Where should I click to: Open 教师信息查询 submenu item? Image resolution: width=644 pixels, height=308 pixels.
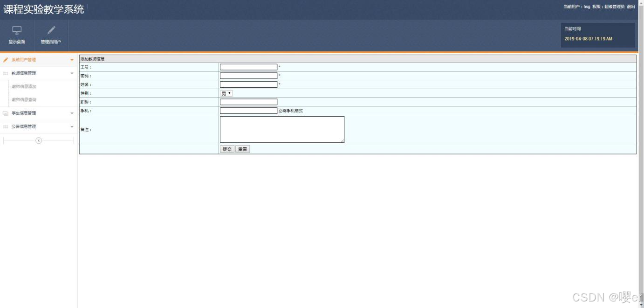coord(24,99)
